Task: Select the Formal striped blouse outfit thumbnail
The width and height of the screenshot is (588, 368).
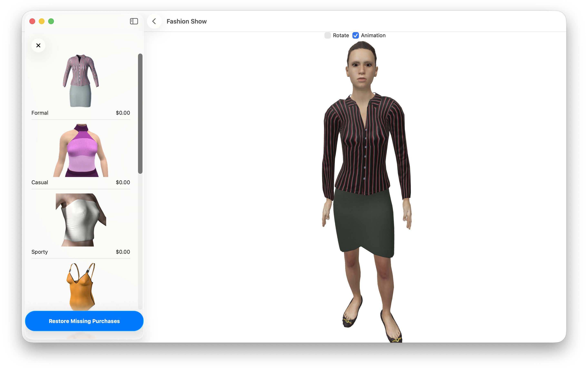Action: (81, 81)
